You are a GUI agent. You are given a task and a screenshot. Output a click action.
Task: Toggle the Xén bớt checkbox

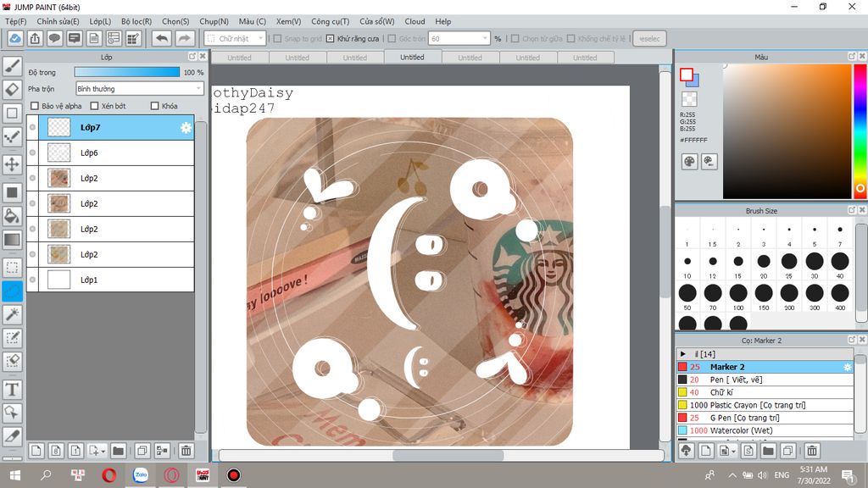[94, 106]
